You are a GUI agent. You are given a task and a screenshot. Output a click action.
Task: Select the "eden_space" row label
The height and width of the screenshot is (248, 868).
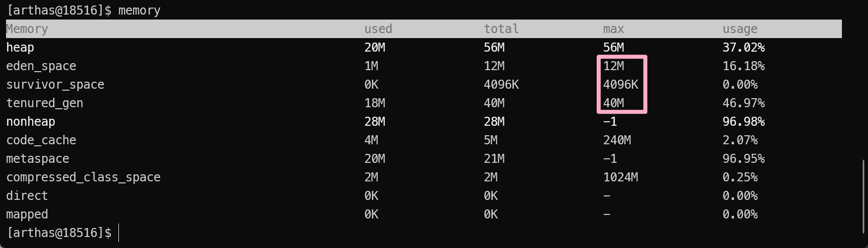41,66
